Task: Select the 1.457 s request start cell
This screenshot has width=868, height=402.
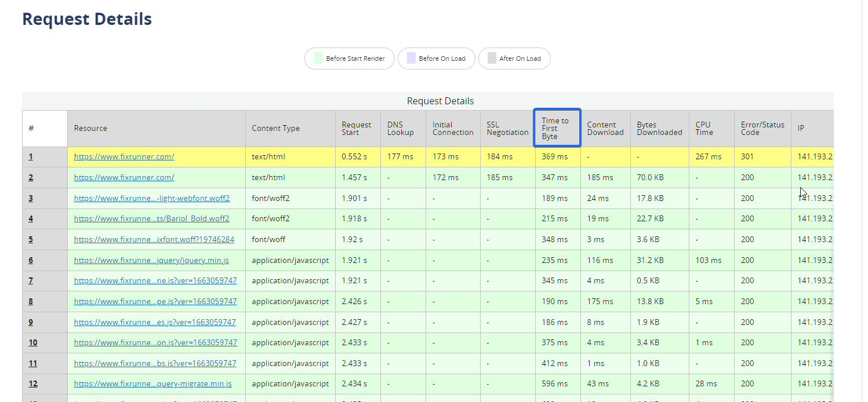Action: 358,177
